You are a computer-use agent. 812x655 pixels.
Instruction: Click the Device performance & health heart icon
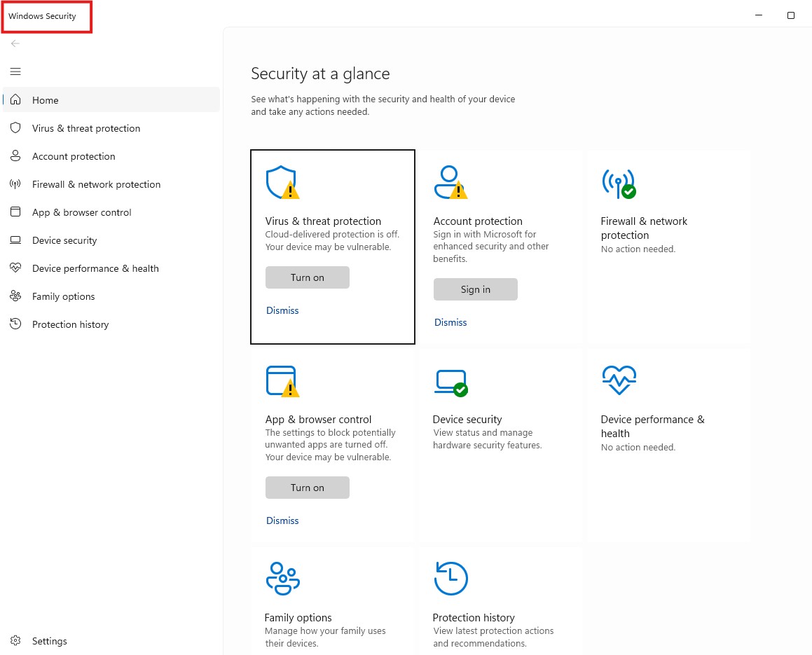pos(618,381)
